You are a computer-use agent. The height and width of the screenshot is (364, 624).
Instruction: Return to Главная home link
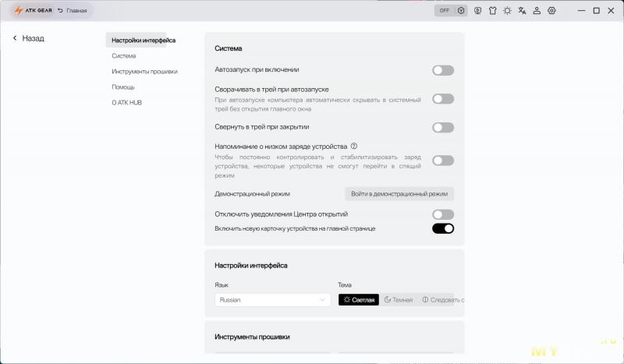coord(72,11)
